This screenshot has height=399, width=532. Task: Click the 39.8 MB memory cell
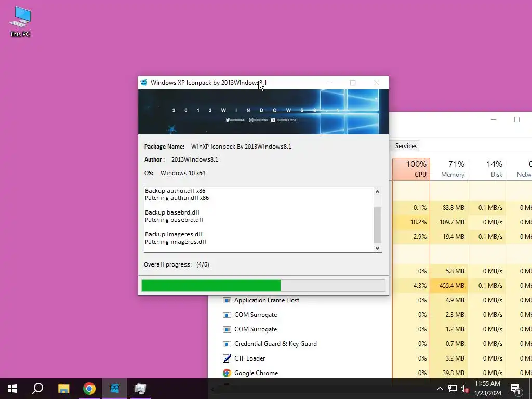pyautogui.click(x=449, y=373)
